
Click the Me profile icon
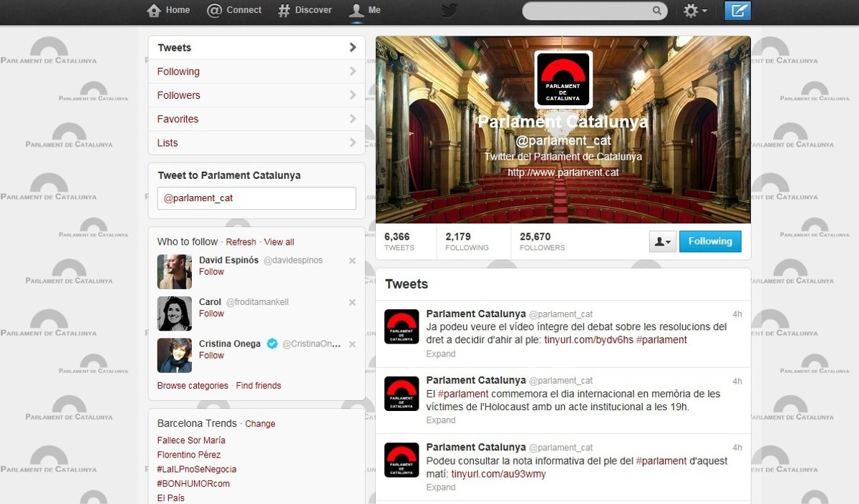[x=356, y=11]
